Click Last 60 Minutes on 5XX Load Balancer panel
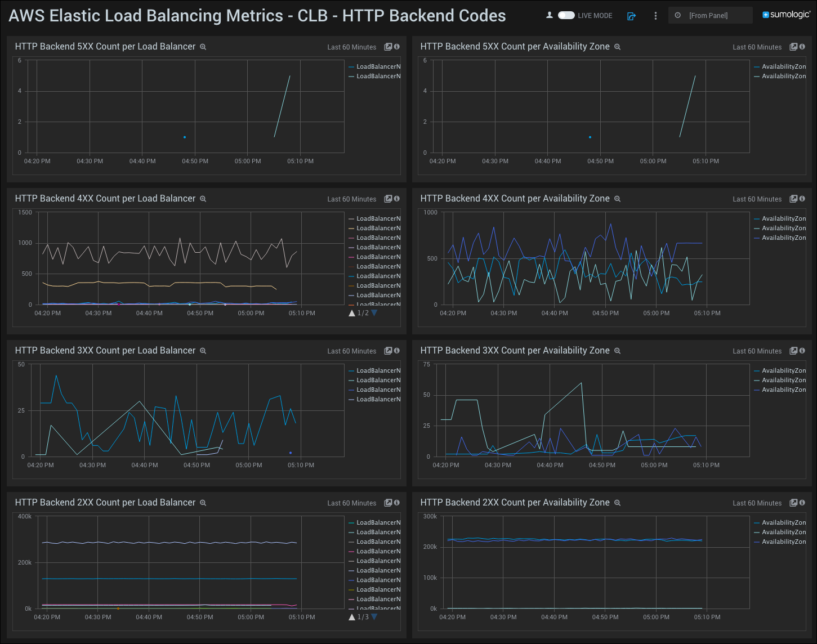Image resolution: width=817 pixels, height=644 pixels. click(351, 47)
